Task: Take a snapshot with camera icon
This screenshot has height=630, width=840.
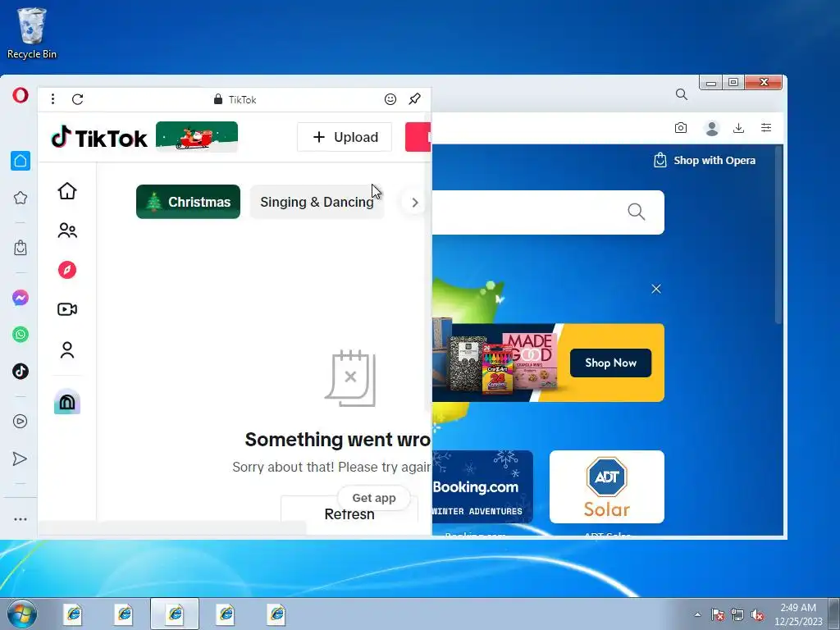Action: coord(681,128)
